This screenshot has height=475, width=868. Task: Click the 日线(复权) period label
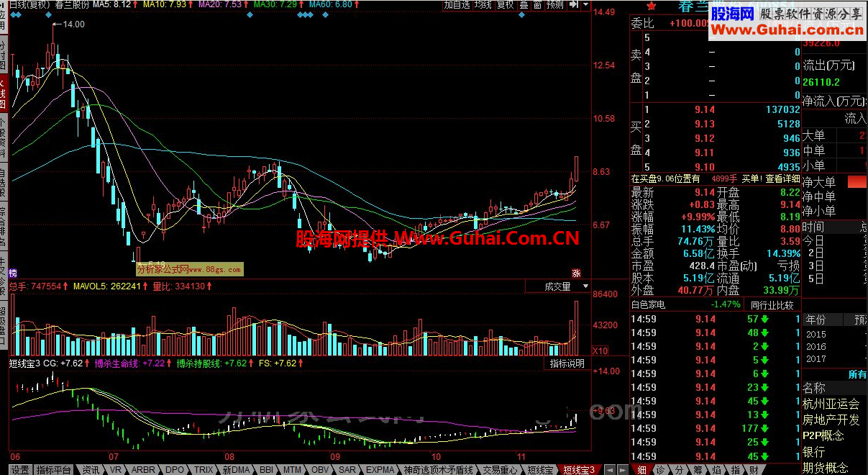pyautogui.click(x=29, y=4)
